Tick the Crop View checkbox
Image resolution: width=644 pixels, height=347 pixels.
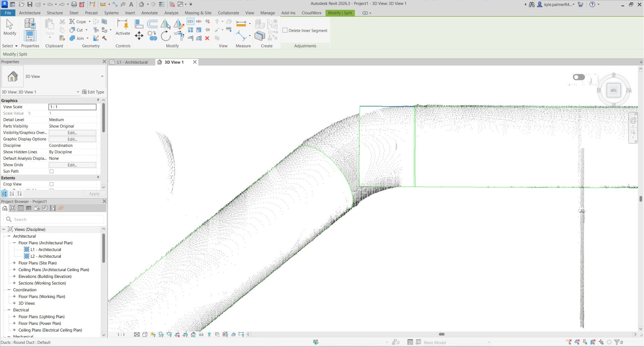pyautogui.click(x=52, y=184)
